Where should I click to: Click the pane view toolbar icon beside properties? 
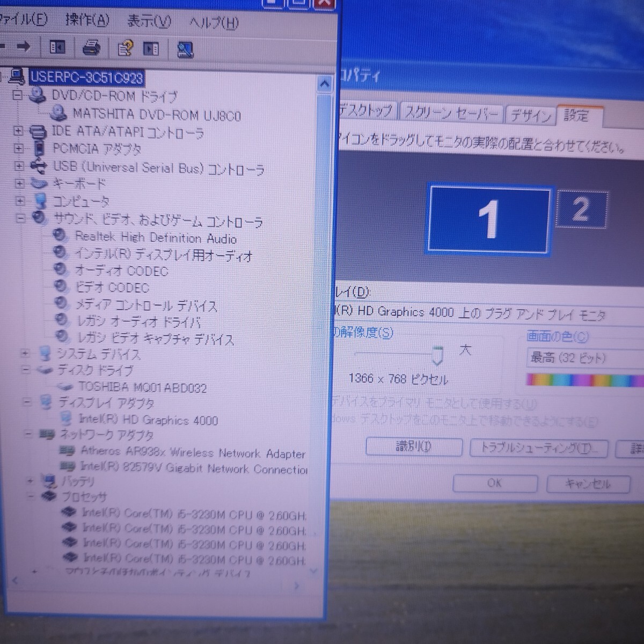pyautogui.click(x=151, y=49)
